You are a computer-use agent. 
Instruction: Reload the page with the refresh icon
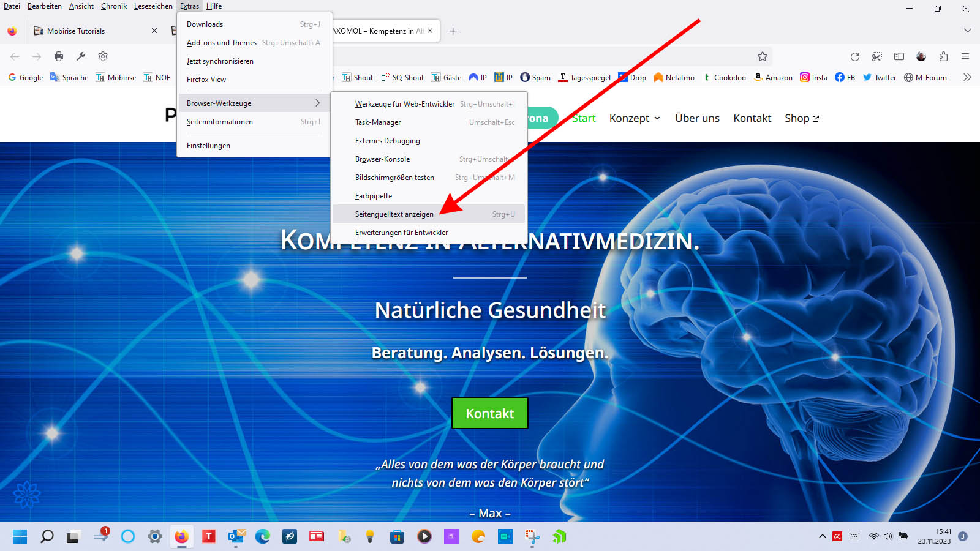point(855,56)
